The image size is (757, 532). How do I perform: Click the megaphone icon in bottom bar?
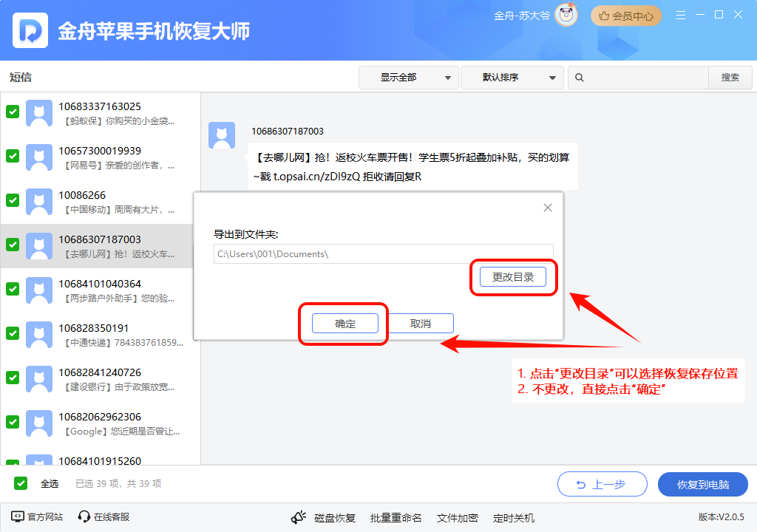tap(299, 517)
